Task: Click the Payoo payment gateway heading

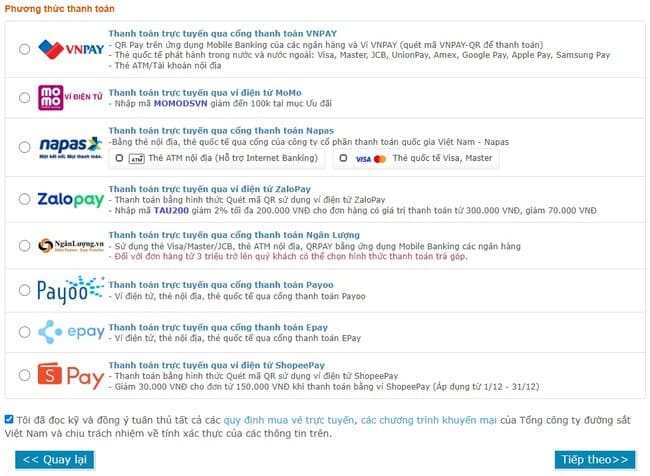Action: [221, 285]
